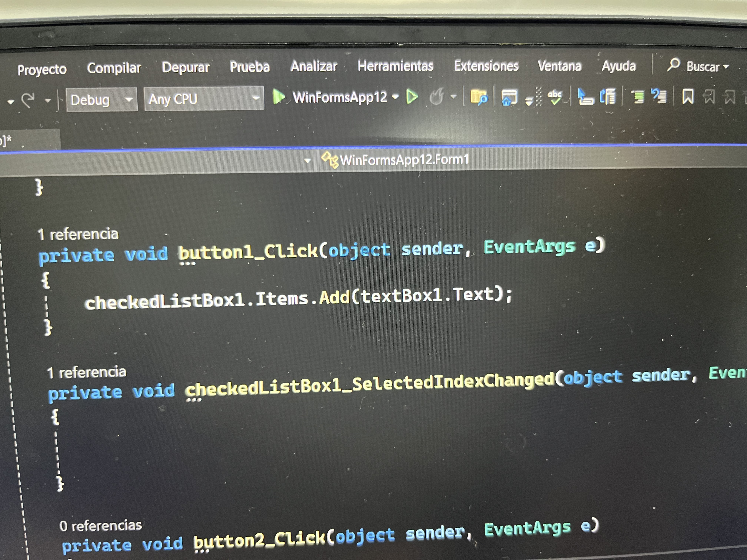Open the Depurar menu

pos(185,67)
